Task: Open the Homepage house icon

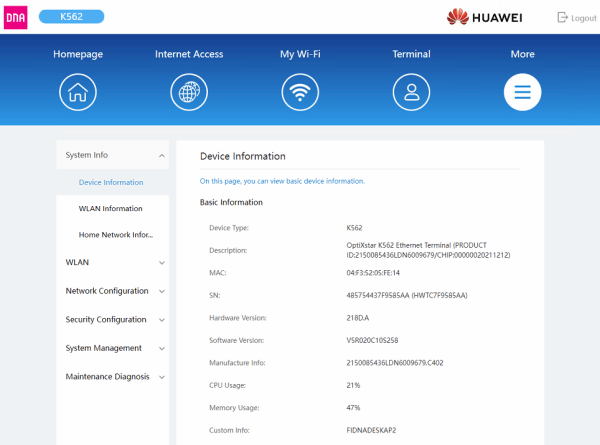Action: tap(78, 92)
